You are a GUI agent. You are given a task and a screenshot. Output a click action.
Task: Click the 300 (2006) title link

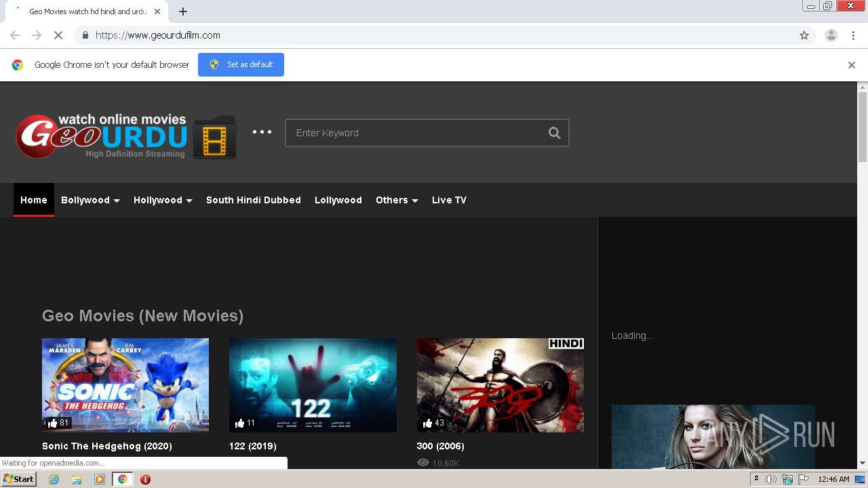pos(441,446)
